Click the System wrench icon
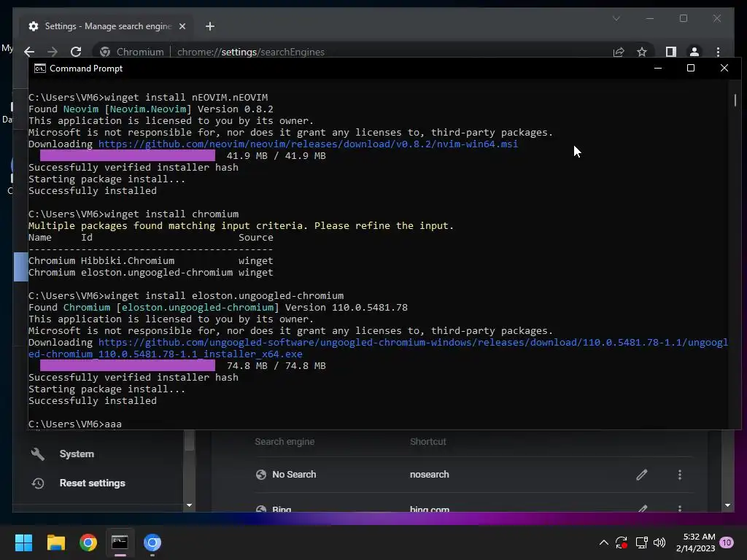This screenshot has width=747, height=560. click(38, 454)
